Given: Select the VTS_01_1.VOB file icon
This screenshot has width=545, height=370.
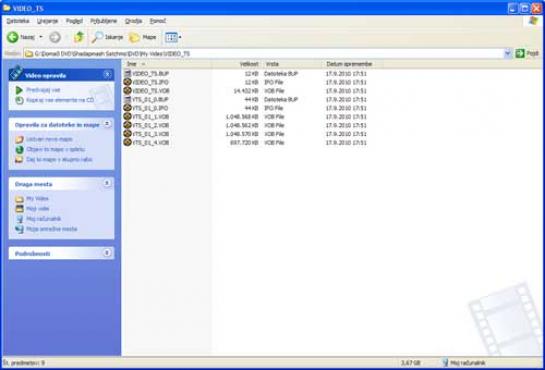Looking at the screenshot, I should [127, 116].
